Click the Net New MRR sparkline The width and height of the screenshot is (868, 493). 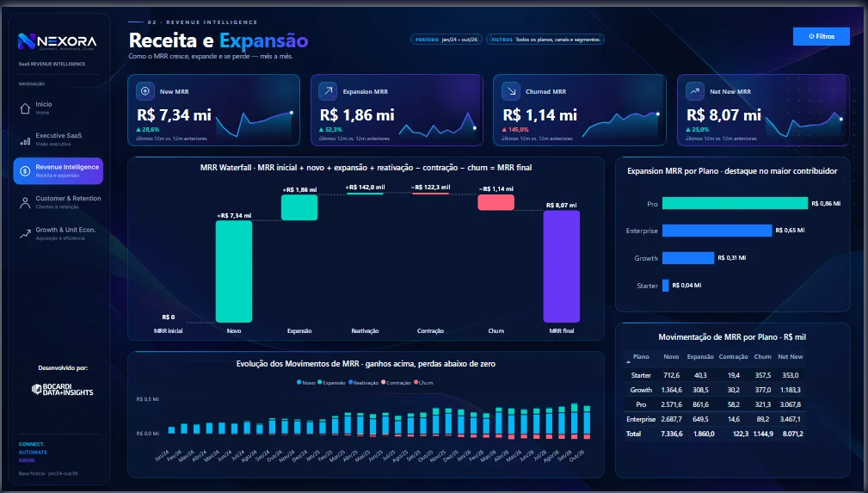pyautogui.click(x=803, y=124)
